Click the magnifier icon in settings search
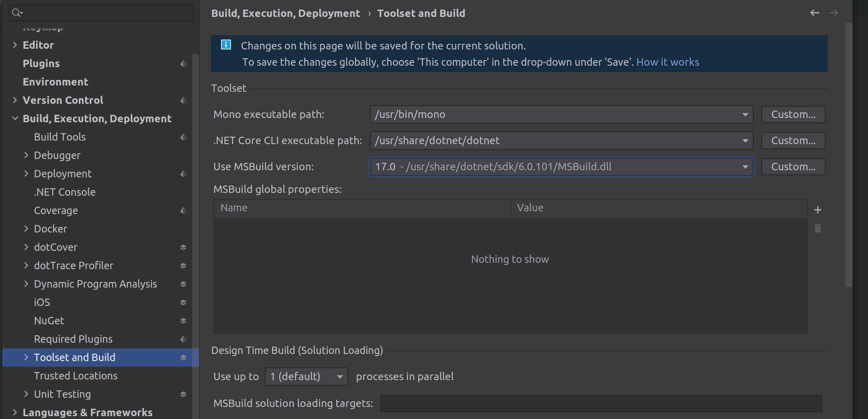868x419 pixels. [x=16, y=12]
